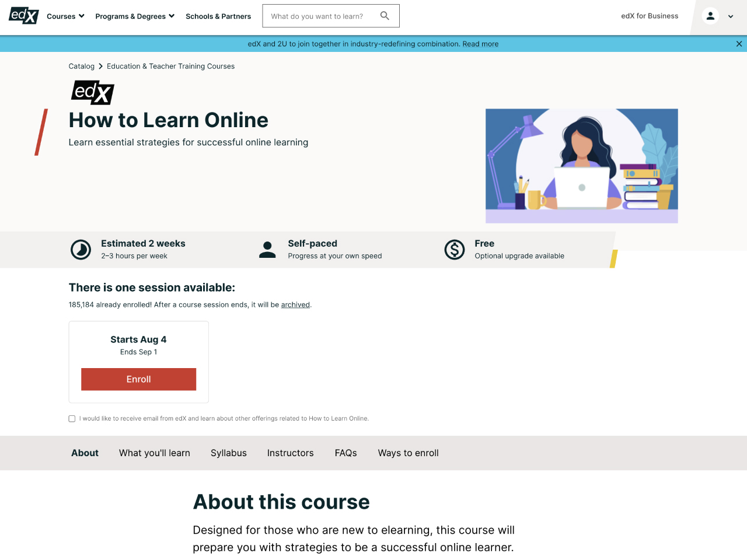The image size is (747, 560).
Task: Select the About tab
Action: [85, 453]
